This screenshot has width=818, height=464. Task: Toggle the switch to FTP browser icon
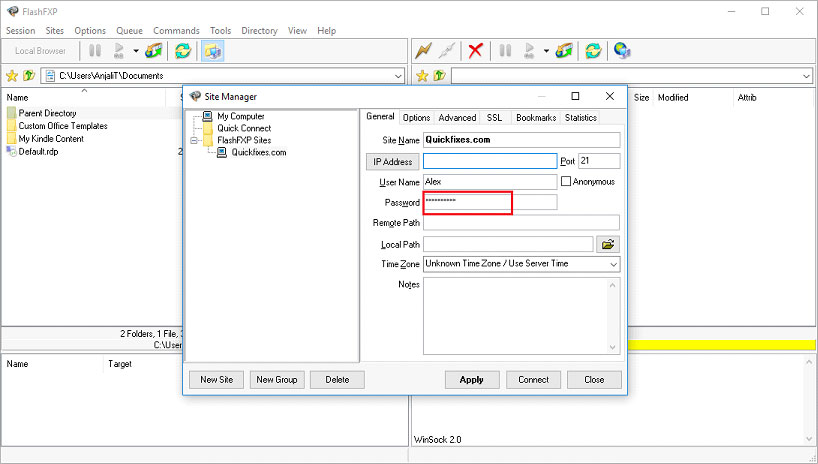212,51
